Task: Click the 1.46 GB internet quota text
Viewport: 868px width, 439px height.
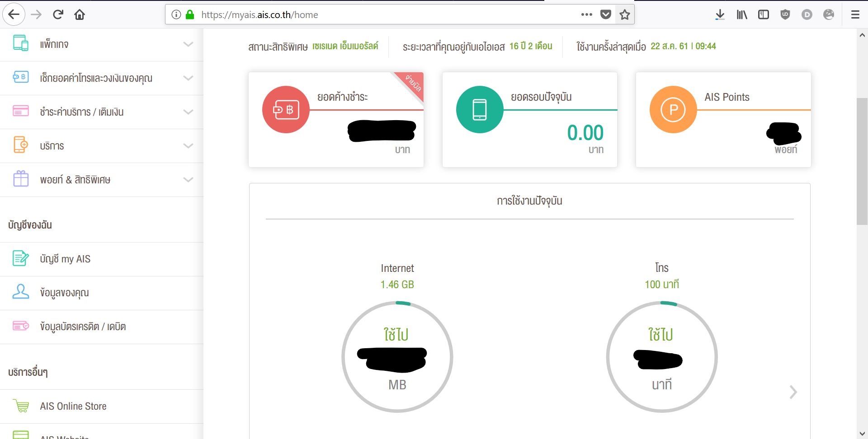Action: [x=397, y=285]
